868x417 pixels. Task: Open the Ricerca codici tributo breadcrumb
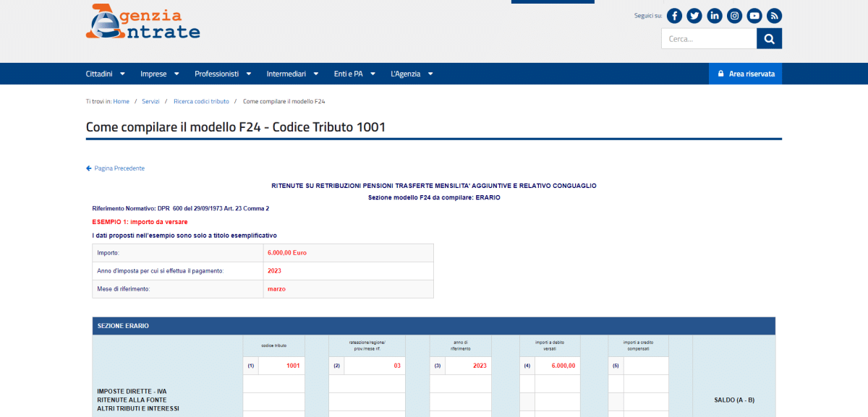pyautogui.click(x=201, y=102)
